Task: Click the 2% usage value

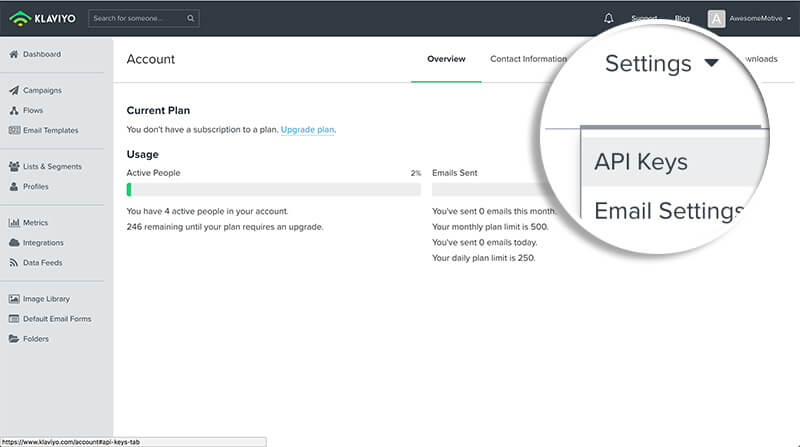Action: click(416, 173)
